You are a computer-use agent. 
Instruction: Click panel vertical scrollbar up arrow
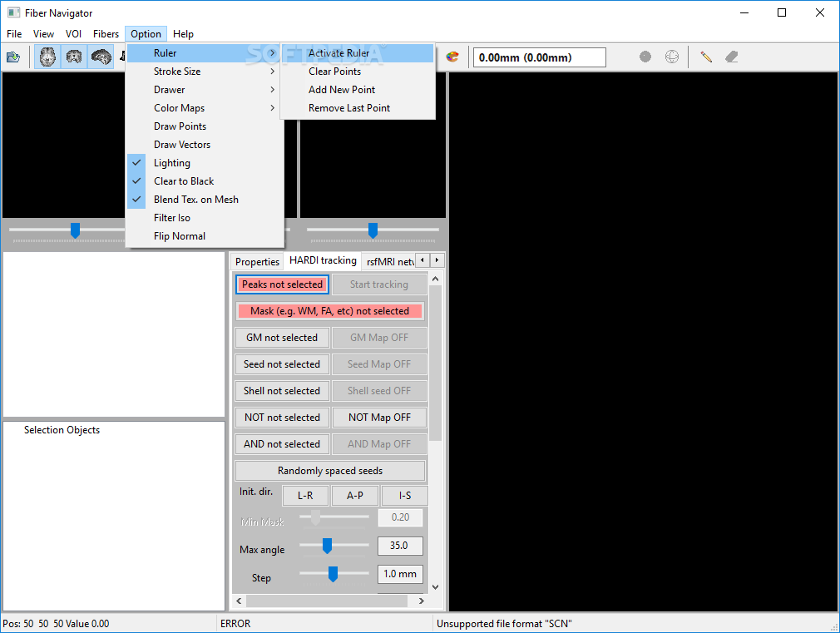pyautogui.click(x=436, y=279)
